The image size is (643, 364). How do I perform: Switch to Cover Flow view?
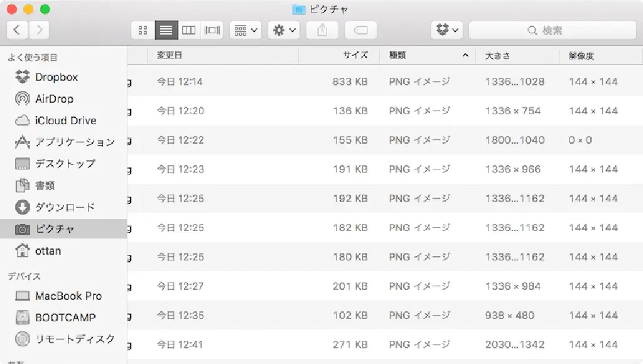[x=212, y=30]
